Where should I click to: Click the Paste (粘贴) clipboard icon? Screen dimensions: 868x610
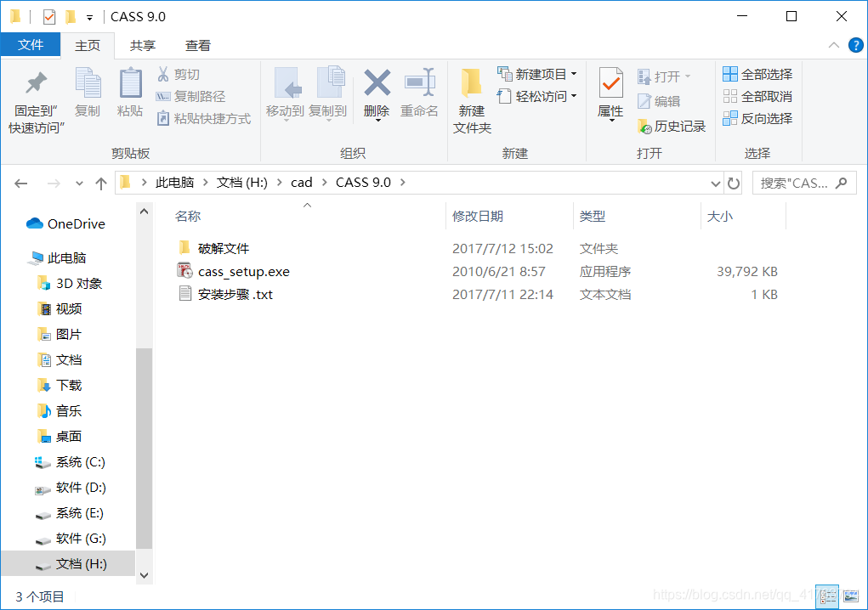coord(130,83)
